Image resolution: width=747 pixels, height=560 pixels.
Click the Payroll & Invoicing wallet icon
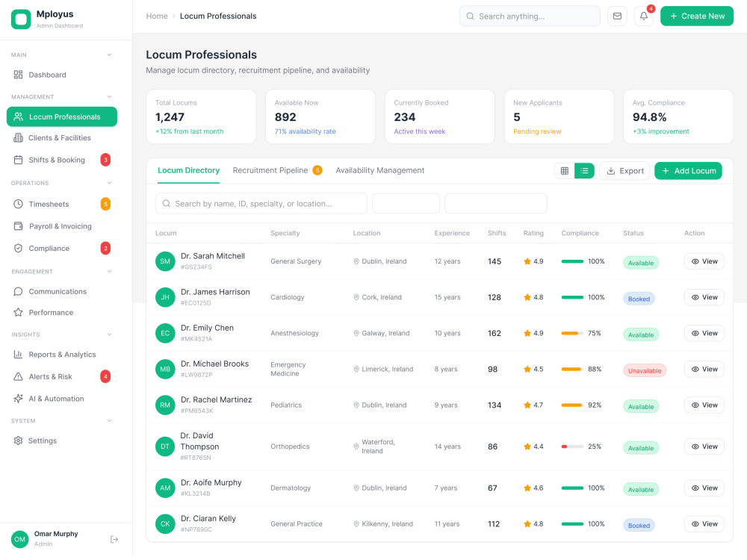point(18,226)
